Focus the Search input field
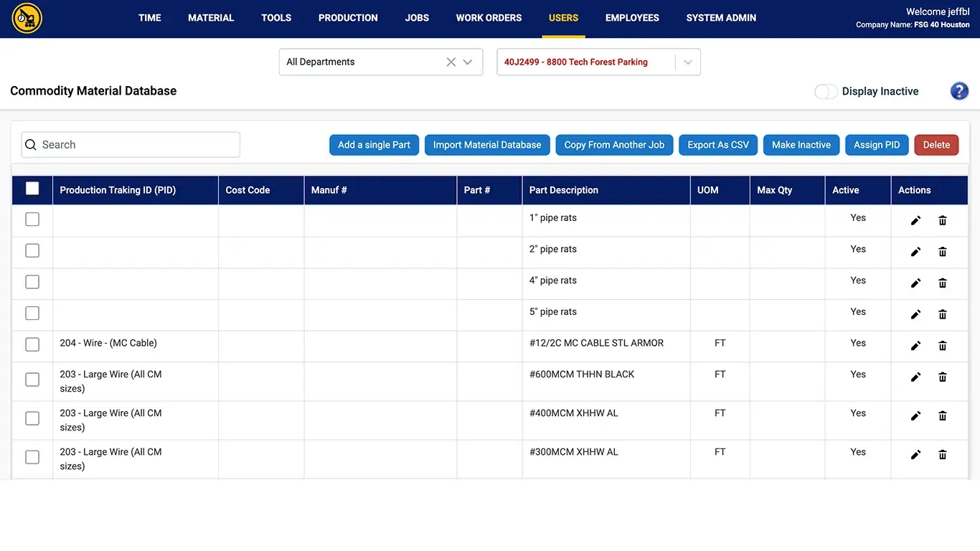This screenshot has height=551, width=980. pos(136,145)
